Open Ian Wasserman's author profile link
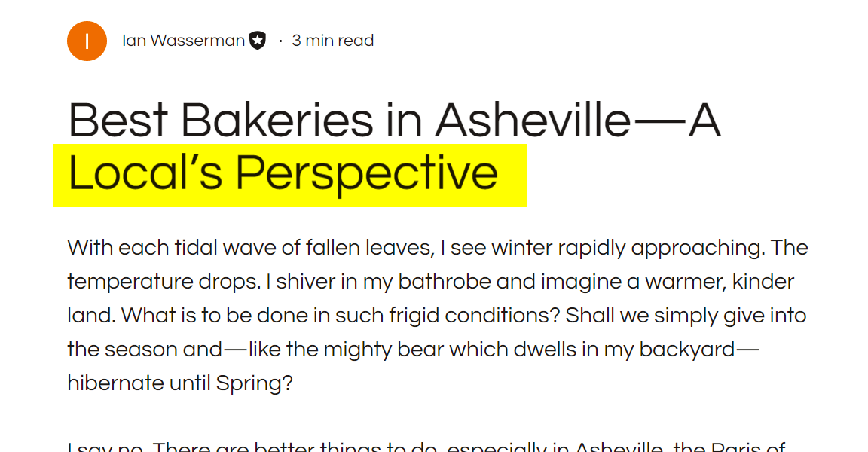Image resolution: width=868 pixels, height=452 pixels. pyautogui.click(x=183, y=41)
